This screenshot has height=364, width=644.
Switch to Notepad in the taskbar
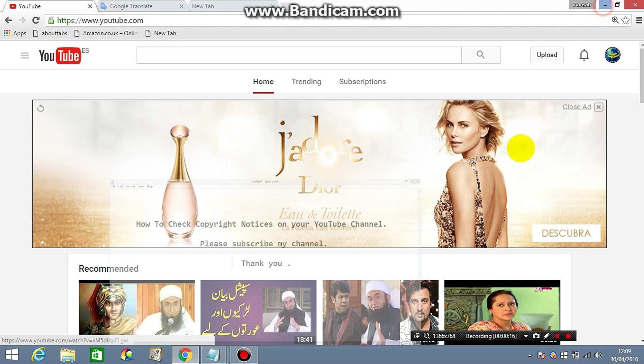click(214, 355)
